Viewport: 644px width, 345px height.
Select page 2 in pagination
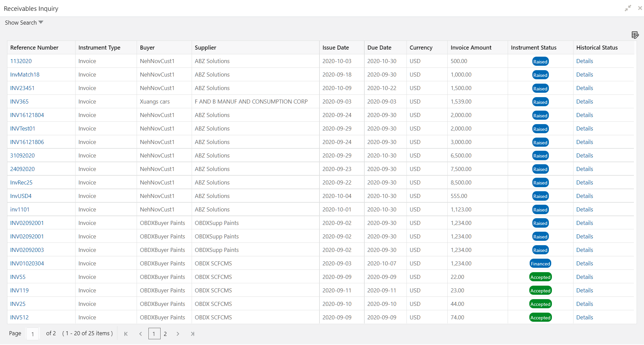click(165, 334)
